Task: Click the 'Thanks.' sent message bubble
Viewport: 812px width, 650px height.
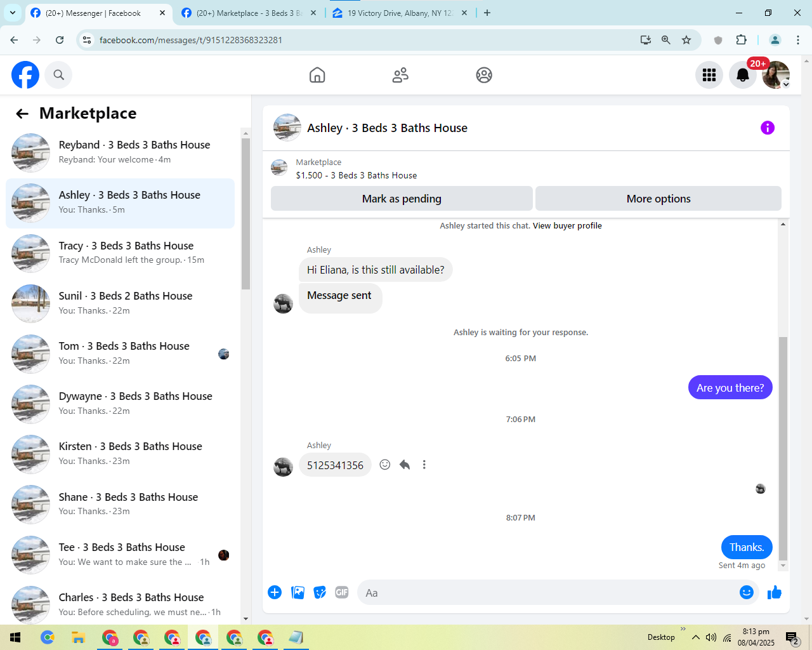Action: tap(747, 547)
